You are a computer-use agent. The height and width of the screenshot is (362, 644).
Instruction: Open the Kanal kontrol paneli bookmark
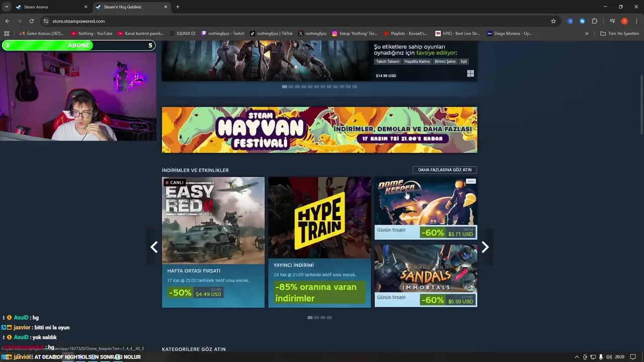tap(141, 34)
